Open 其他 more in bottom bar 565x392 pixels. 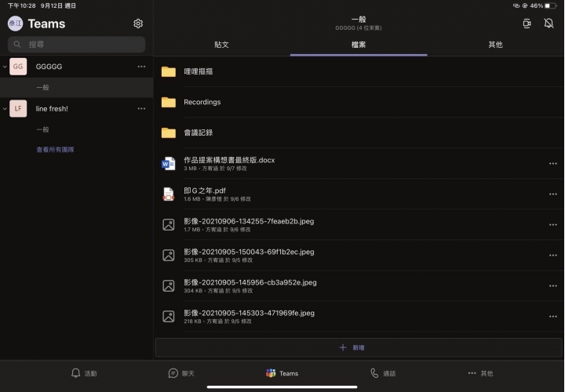(480, 373)
